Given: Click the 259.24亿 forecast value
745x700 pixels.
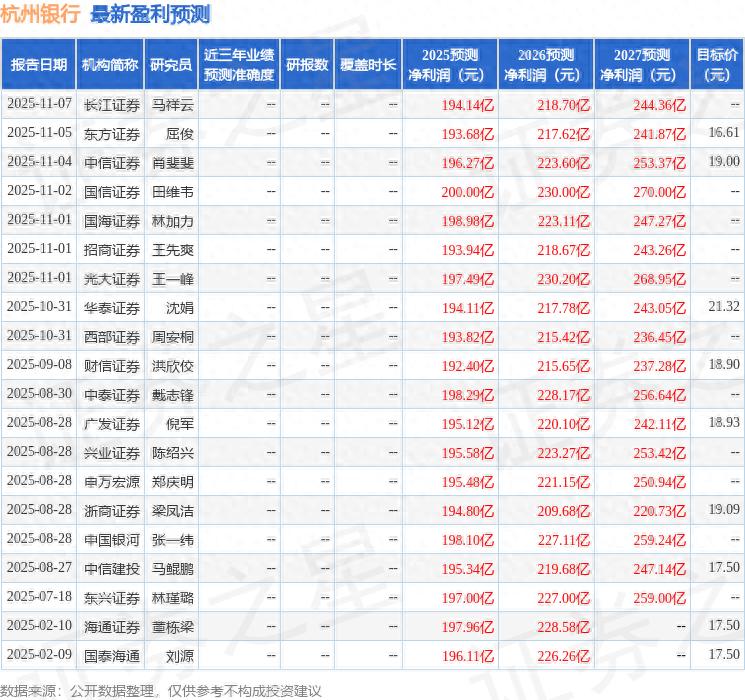Looking at the screenshot, I should click(x=659, y=539).
